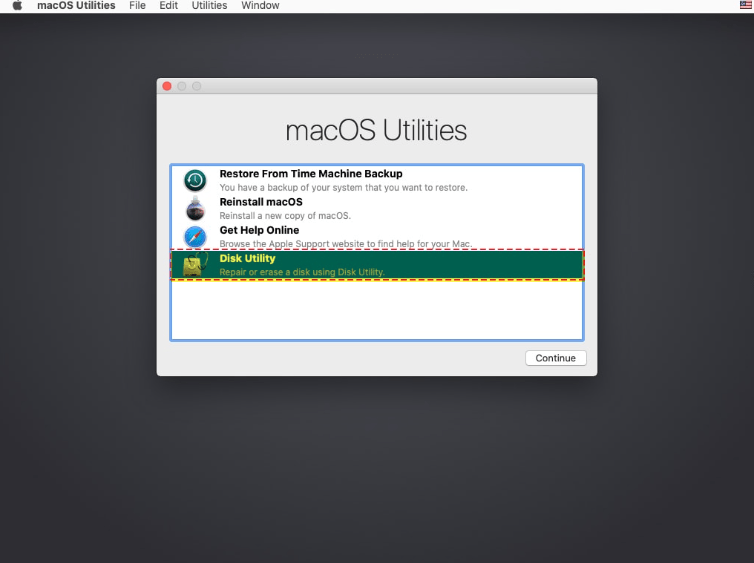The height and width of the screenshot is (563, 754).
Task: Select the Disk Utility title
Action: click(x=247, y=258)
